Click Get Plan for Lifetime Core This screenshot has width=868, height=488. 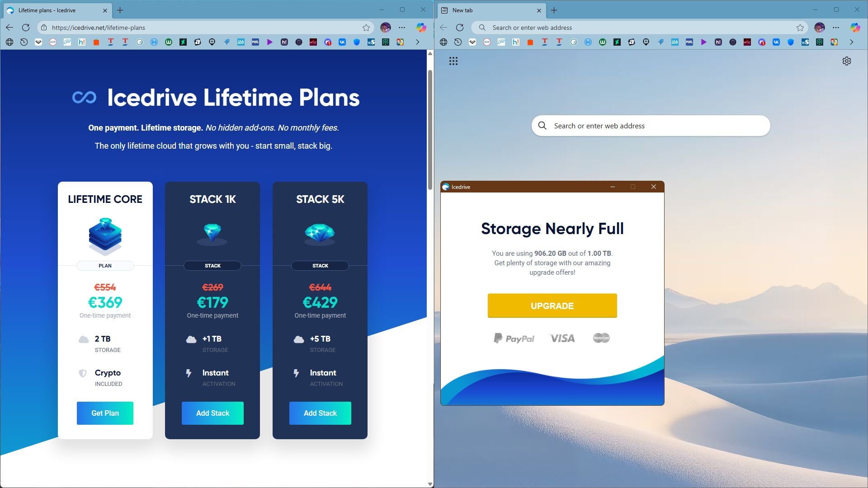tap(105, 413)
